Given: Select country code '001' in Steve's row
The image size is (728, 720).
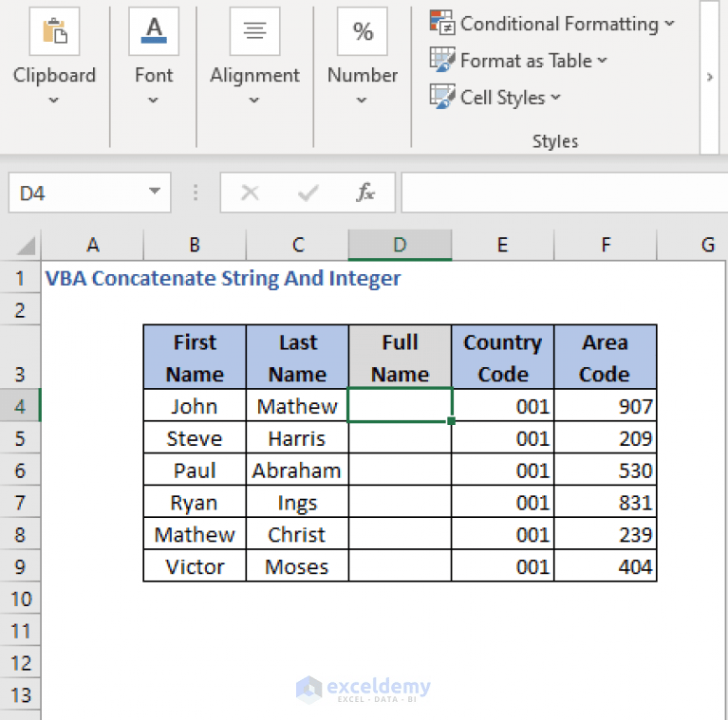Looking at the screenshot, I should pos(503,437).
